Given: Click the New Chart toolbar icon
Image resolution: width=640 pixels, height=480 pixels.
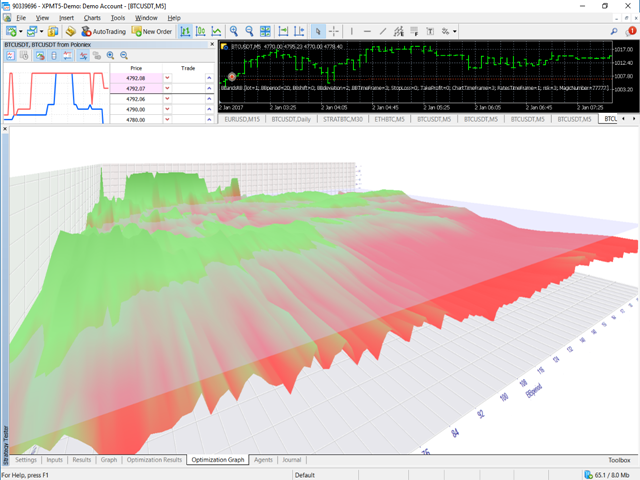Looking at the screenshot, I should click(x=11, y=31).
